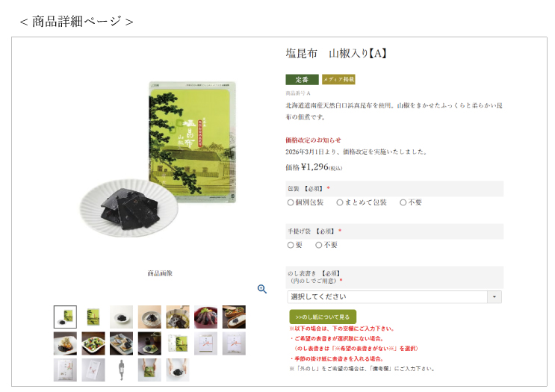Click the magnifier zoom icon below the product image
Screen dimensions: 555x392
pyautogui.click(x=262, y=289)
